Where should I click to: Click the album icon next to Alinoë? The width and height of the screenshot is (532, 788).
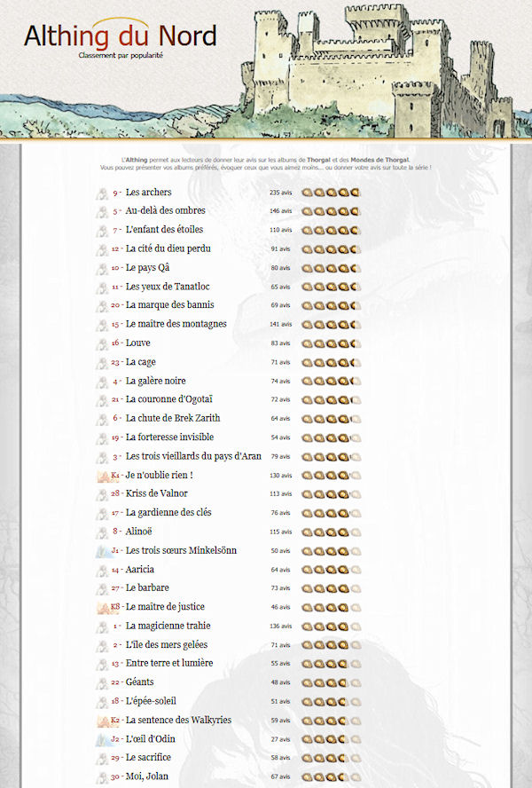pos(102,532)
